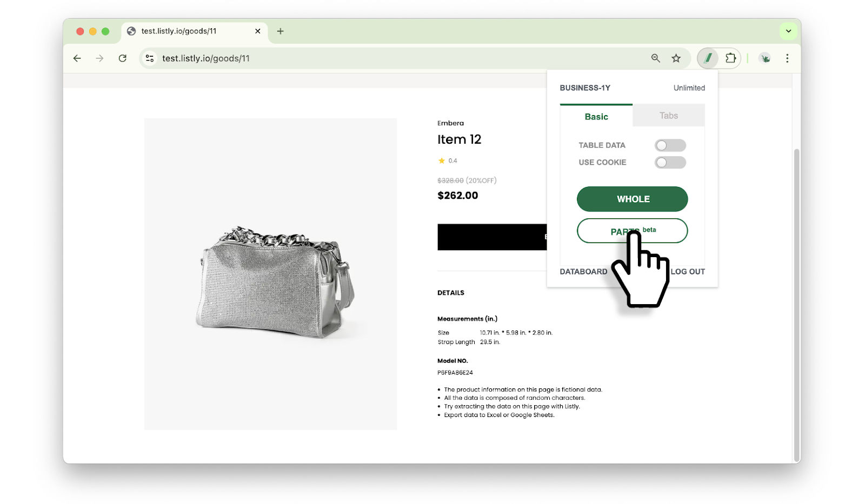View site information icon
This screenshot has height=504, width=865.
click(150, 58)
